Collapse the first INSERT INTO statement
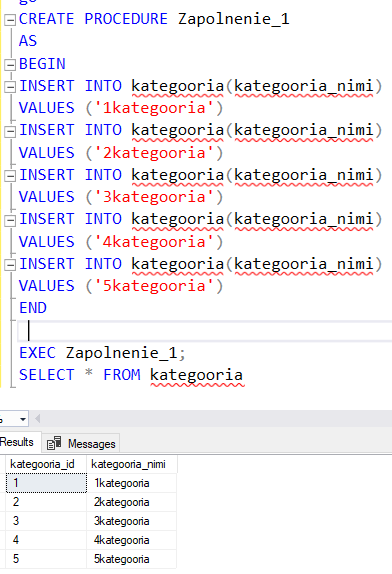 10,87
